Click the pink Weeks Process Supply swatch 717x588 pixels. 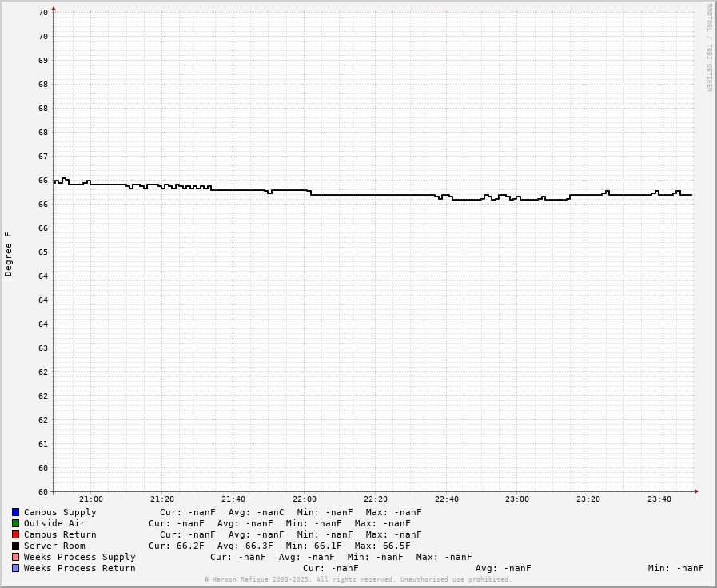point(15,557)
